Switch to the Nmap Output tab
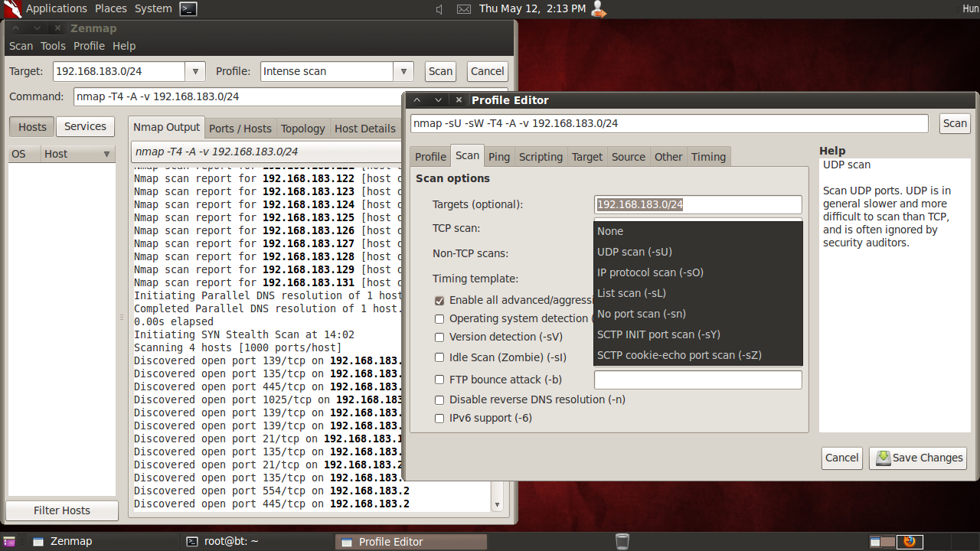This screenshot has width=980, height=551. 166,127
